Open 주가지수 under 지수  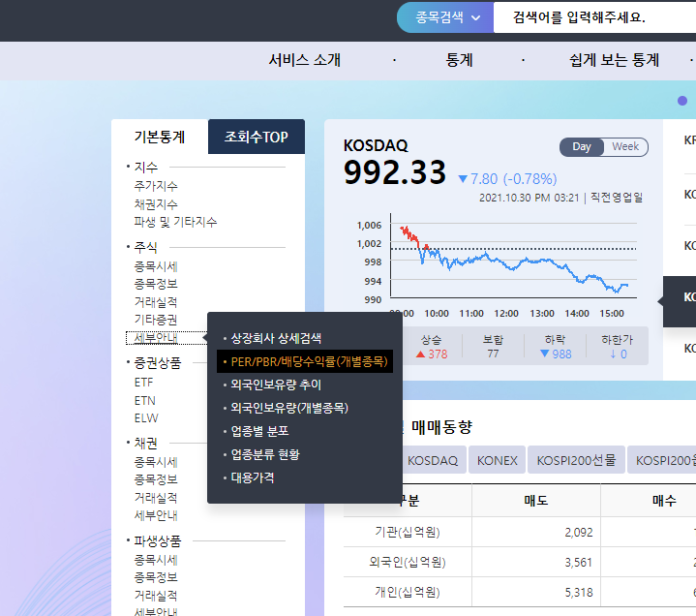pyautogui.click(x=156, y=186)
